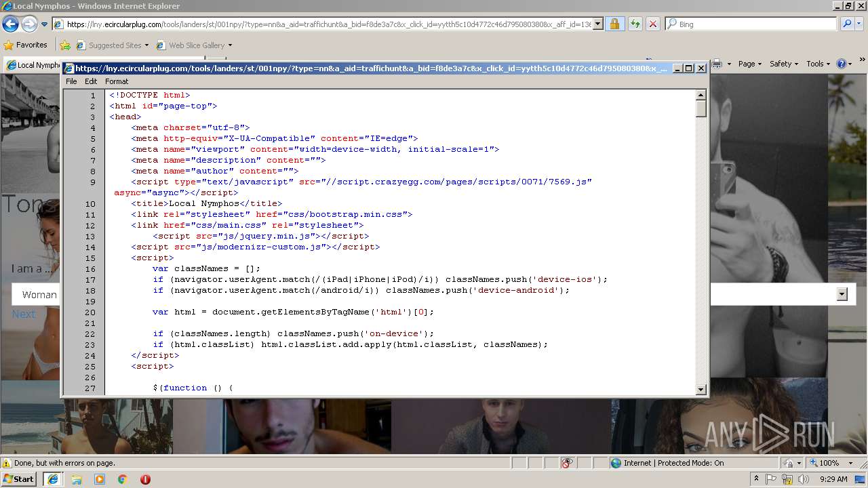Screen dimensions: 868x488
Task: Click the browser Forward arrow button
Action: point(29,24)
